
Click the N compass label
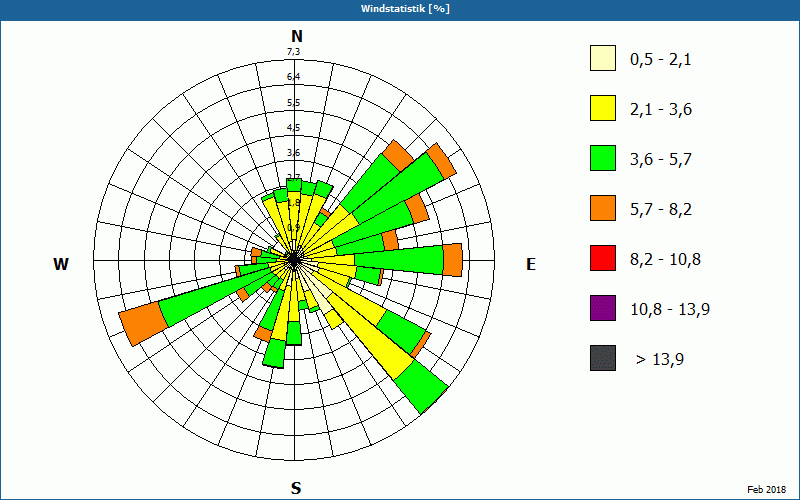(x=296, y=37)
